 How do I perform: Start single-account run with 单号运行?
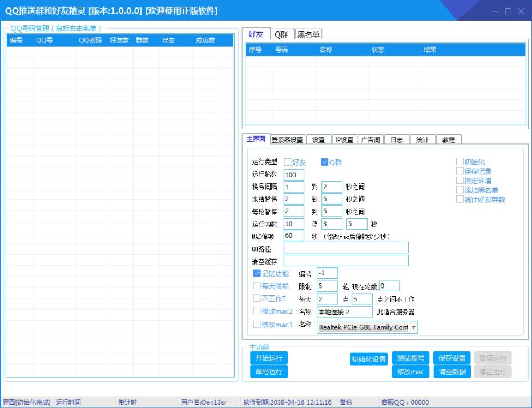[x=269, y=371]
